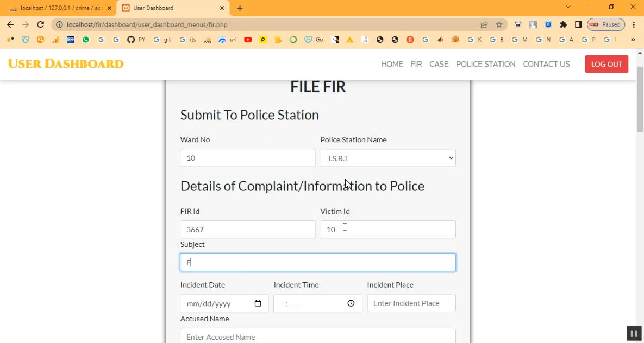Screen dimensions: 644x343
Task: Open the WhatsApp bookmark icon
Action: coord(86,40)
